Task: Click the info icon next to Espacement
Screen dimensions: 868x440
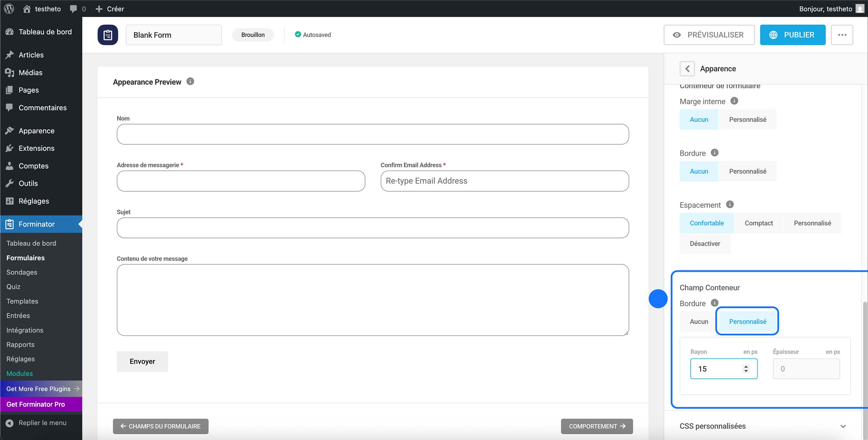Action: [x=730, y=204]
